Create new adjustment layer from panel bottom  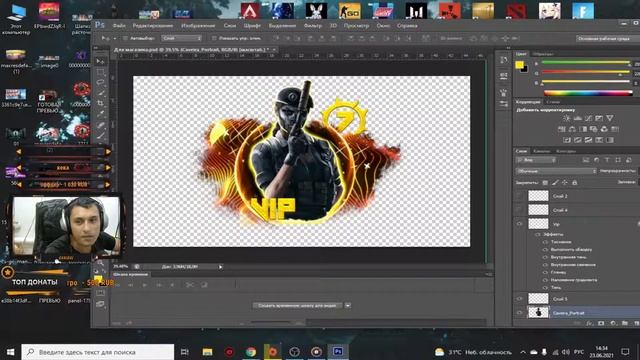pyautogui.click(x=613, y=323)
